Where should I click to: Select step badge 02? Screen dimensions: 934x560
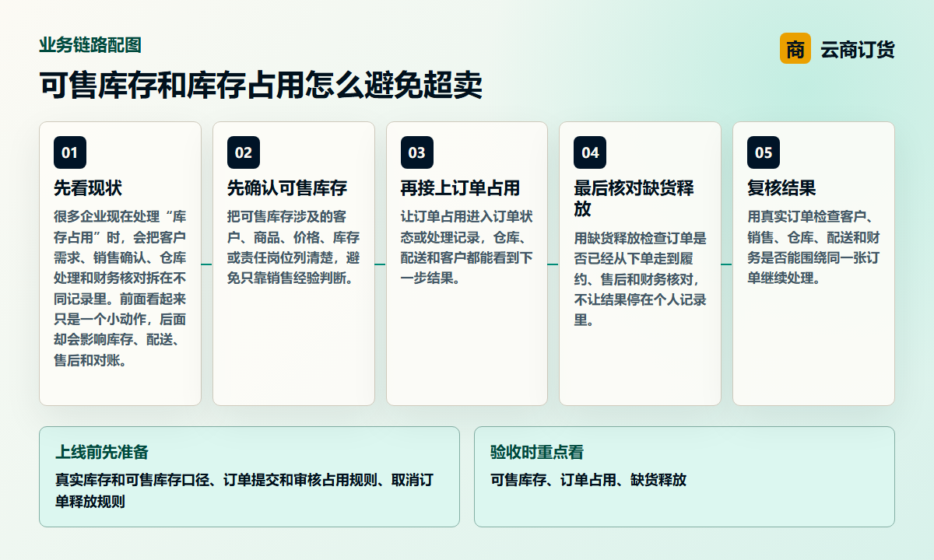244,152
